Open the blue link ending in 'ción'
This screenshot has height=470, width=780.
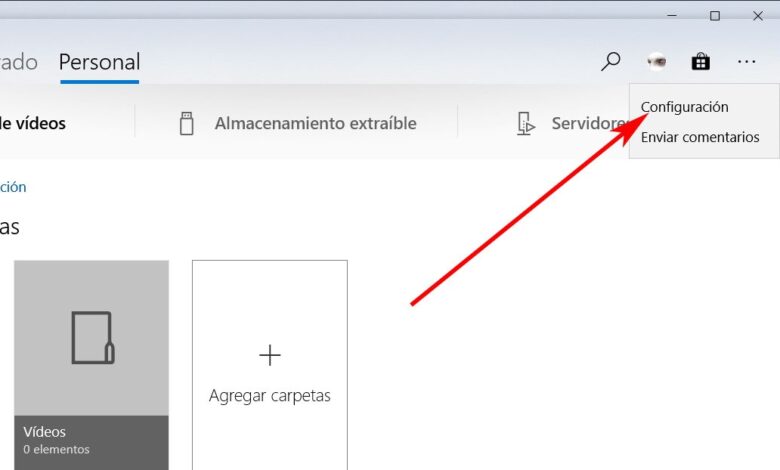tap(13, 187)
